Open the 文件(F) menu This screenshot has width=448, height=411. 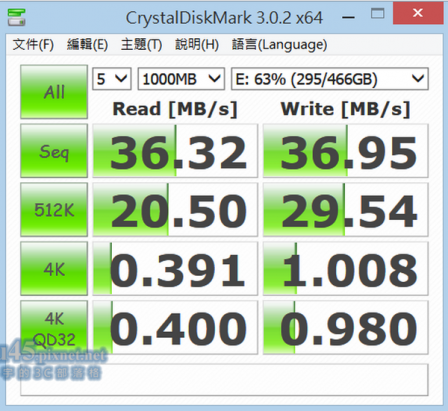[x=33, y=44]
